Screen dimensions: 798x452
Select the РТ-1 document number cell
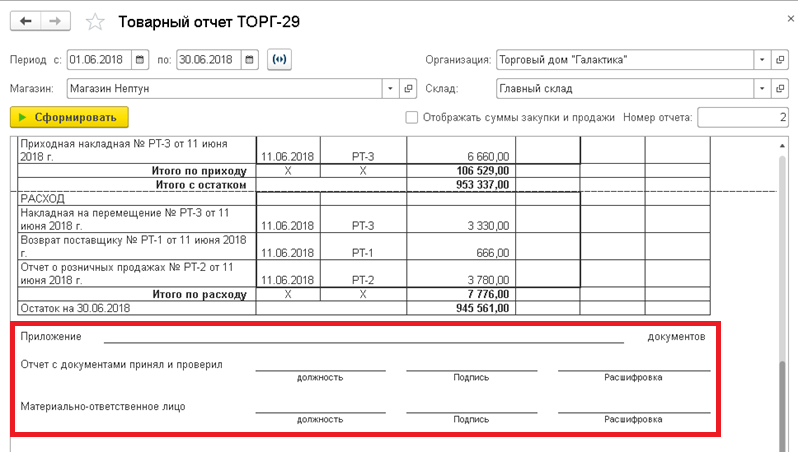coord(363,247)
